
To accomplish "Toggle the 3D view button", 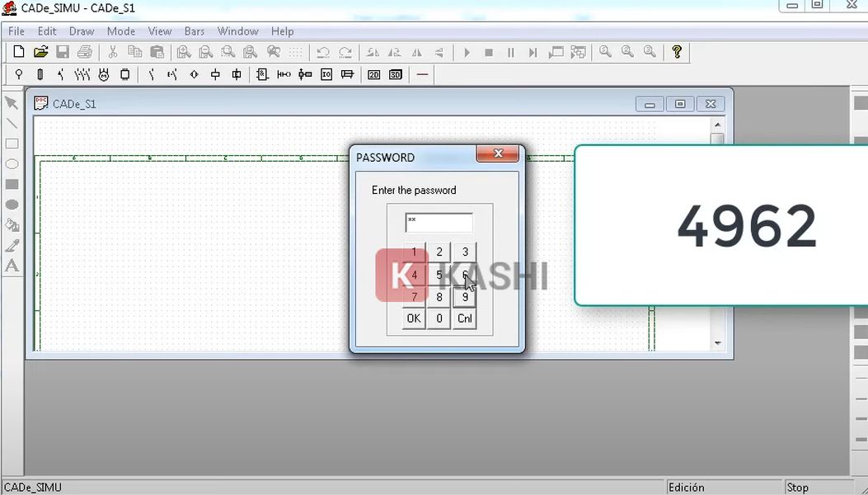I will [396, 74].
